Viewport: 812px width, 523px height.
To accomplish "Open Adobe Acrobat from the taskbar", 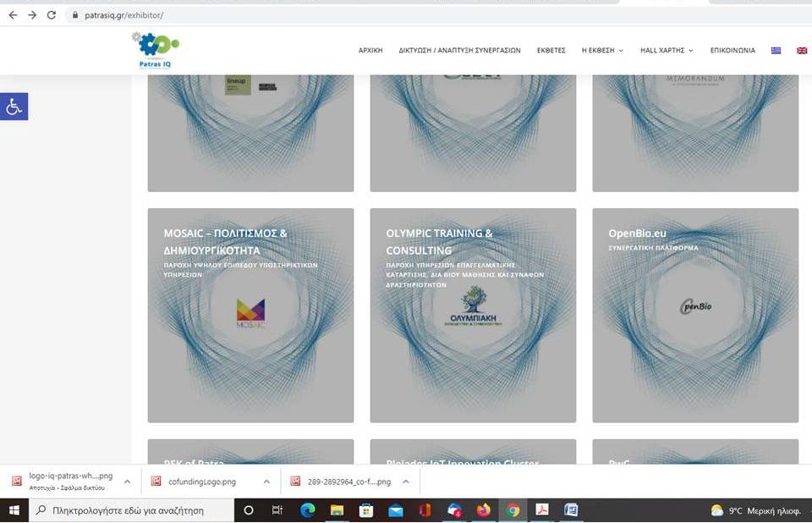I will [542, 510].
